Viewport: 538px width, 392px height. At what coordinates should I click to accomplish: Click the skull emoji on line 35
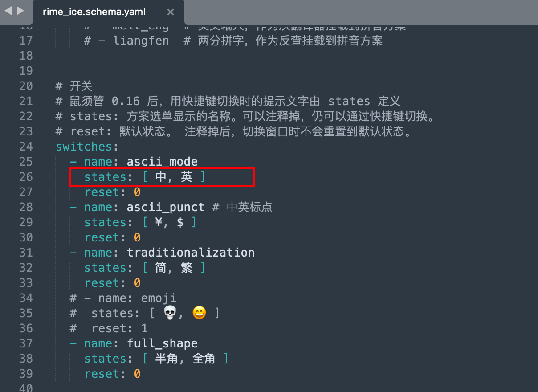tap(170, 313)
